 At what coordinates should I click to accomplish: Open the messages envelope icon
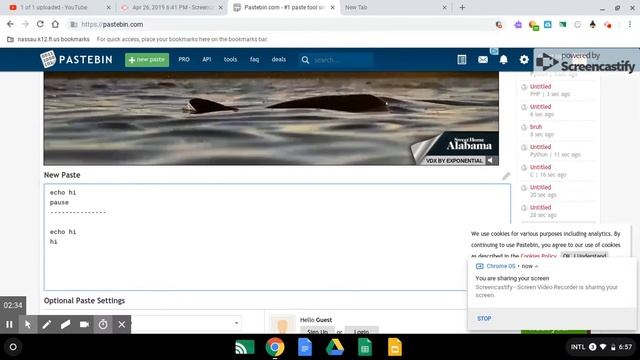(x=483, y=60)
